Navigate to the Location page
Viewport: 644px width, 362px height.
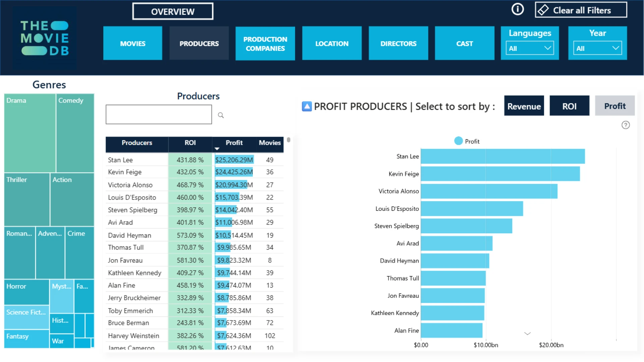[332, 43]
